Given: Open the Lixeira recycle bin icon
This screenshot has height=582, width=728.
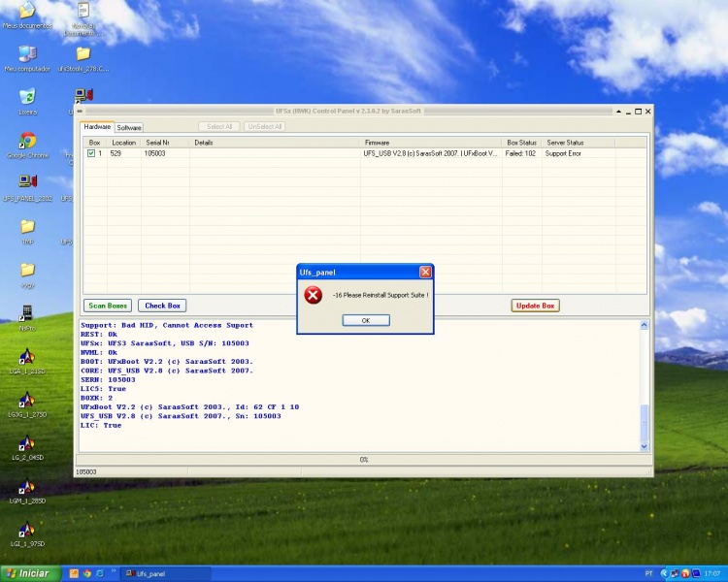Looking at the screenshot, I should tap(28, 101).
